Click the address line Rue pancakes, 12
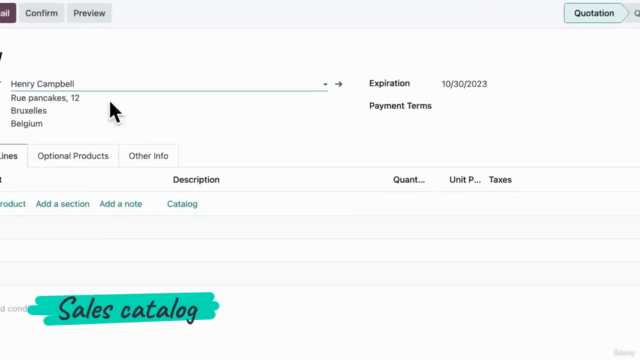Image resolution: width=640 pixels, height=360 pixels. point(45,98)
